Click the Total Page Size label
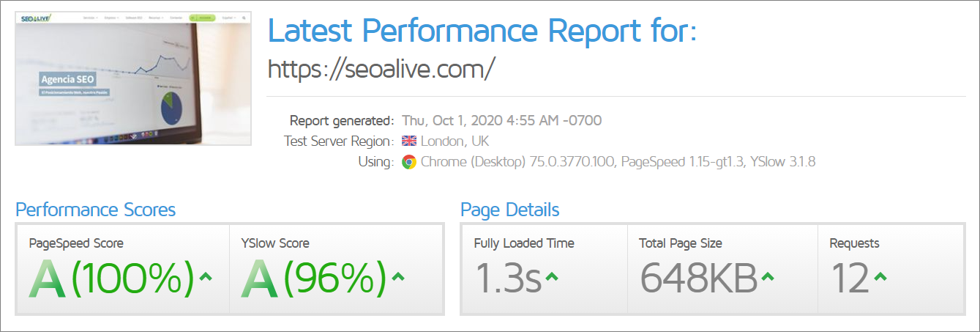This screenshot has width=980, height=332. click(681, 243)
